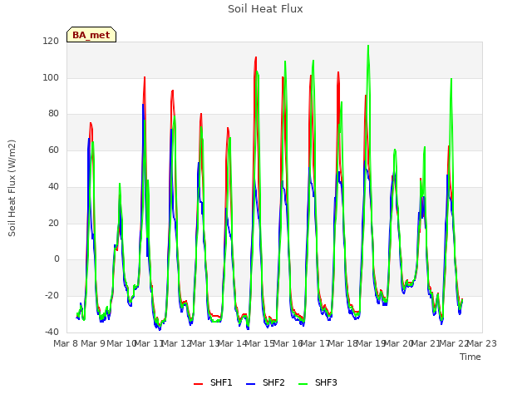Click the Mar 10 x-axis tick label
The width and height of the screenshot is (532, 399).
click(121, 343)
